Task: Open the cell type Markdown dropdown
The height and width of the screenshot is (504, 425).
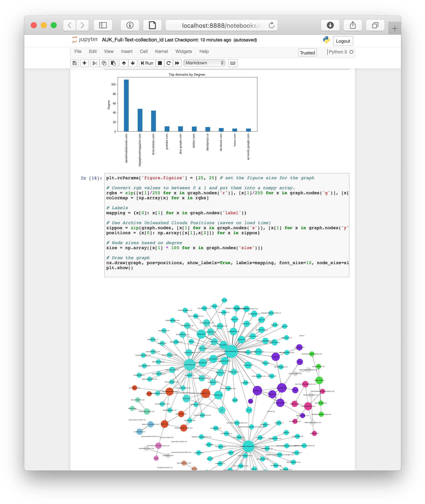Action: click(204, 63)
